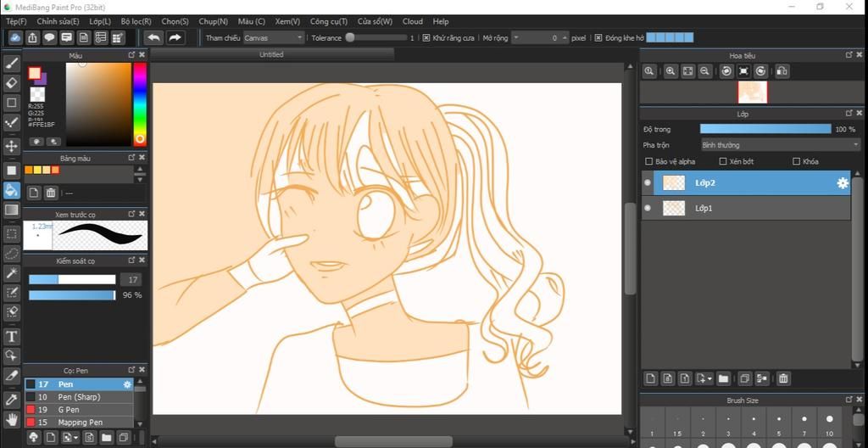Click the Undo arrow in toolbar
868x448 pixels.
click(x=153, y=37)
